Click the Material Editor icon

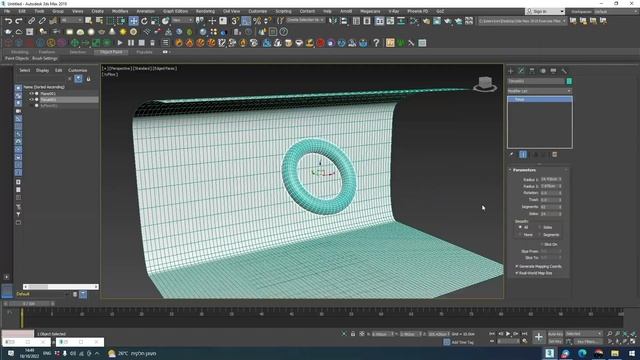point(414,20)
